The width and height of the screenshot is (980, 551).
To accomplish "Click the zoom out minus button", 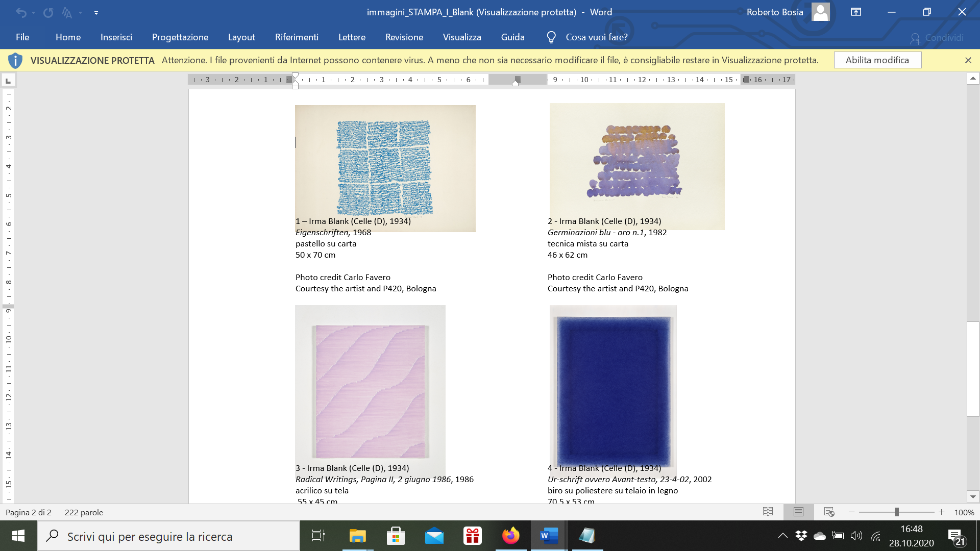I will 851,512.
